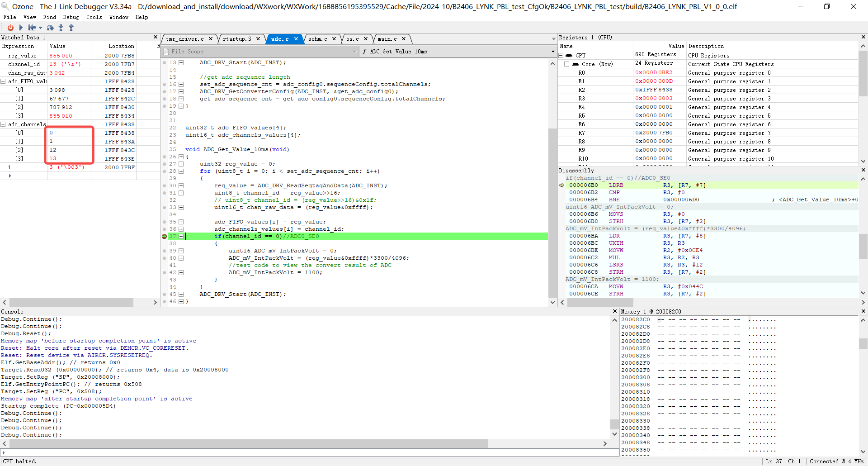Toggle a breakpoint on line 16
Screen dimensions: 868x466
tap(165, 84)
